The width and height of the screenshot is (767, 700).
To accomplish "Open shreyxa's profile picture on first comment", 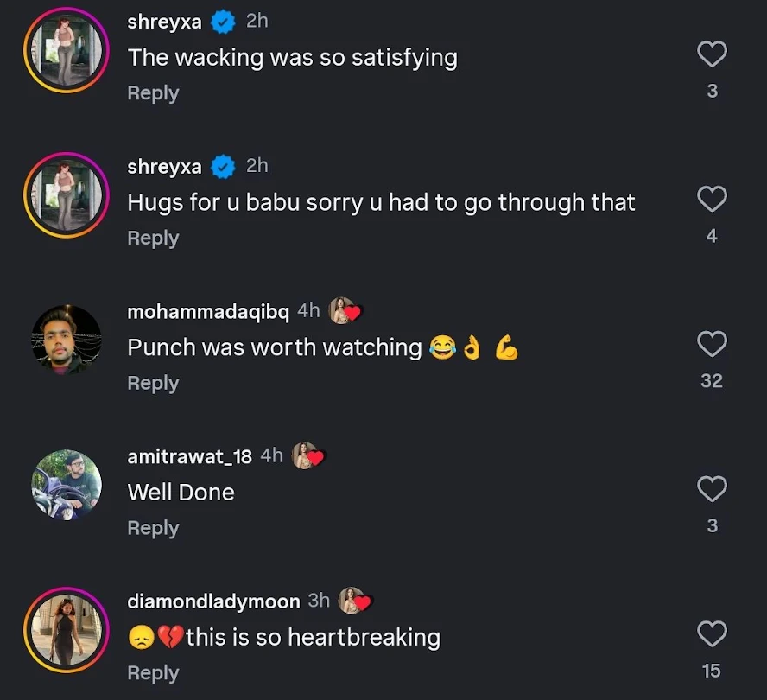I will point(67,50).
